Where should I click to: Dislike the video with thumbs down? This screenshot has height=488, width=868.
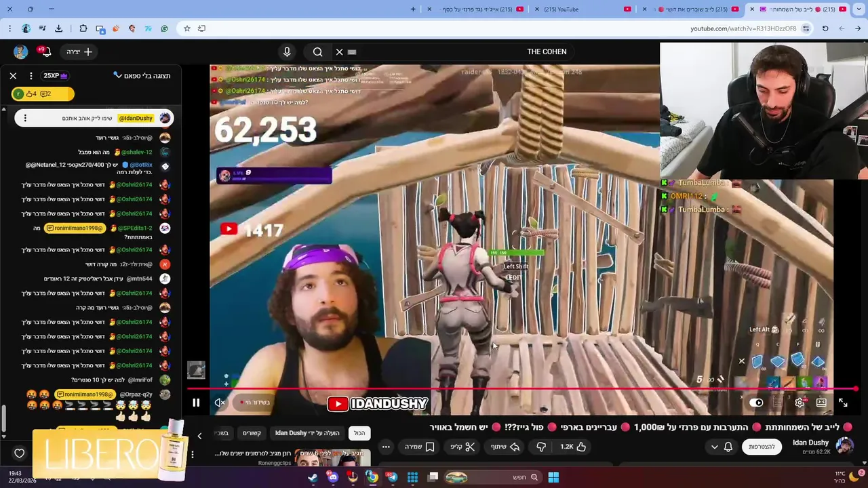click(x=541, y=447)
